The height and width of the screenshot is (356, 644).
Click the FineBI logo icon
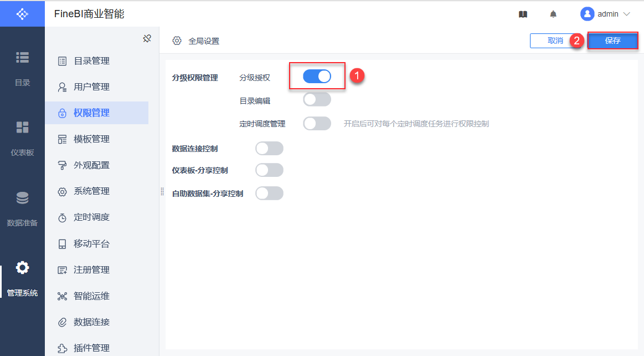[22, 14]
